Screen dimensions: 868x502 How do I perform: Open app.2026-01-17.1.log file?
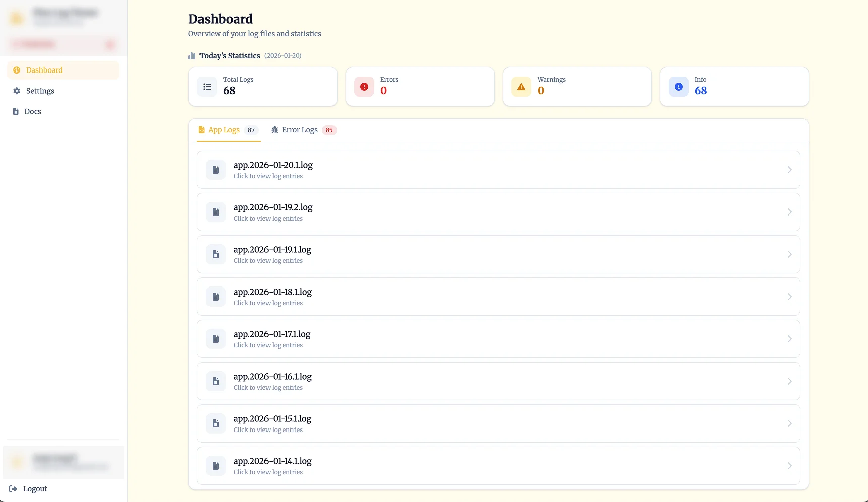click(499, 339)
